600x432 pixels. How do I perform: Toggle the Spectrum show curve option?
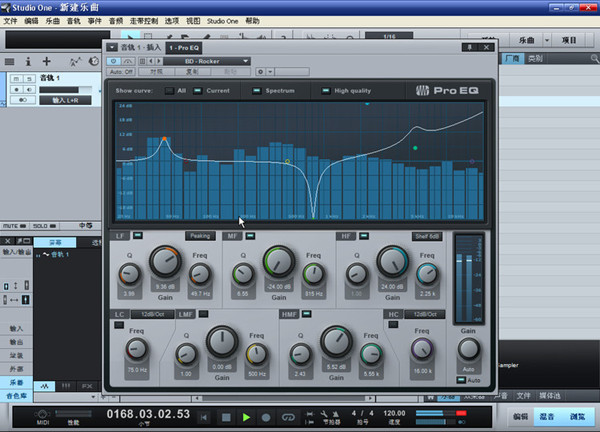(x=258, y=91)
